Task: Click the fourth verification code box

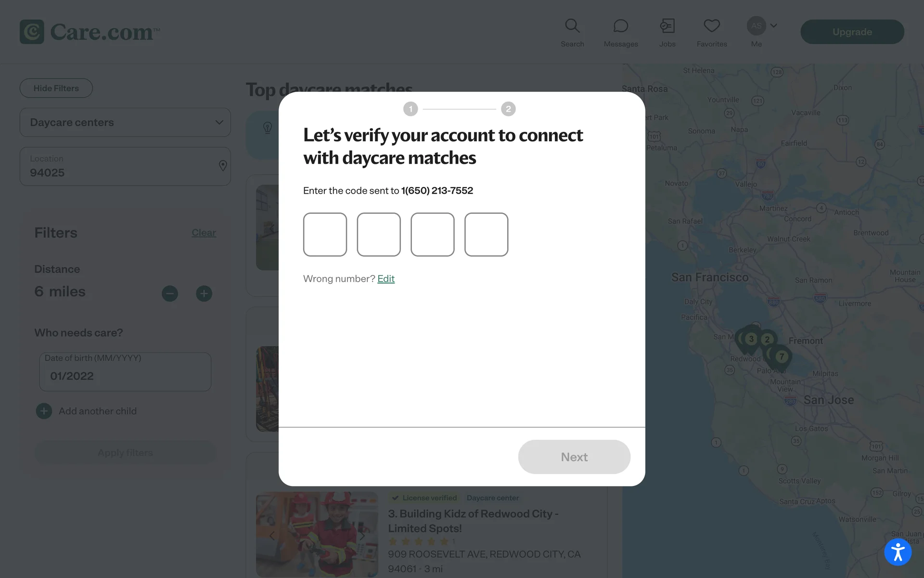Action: (x=487, y=235)
